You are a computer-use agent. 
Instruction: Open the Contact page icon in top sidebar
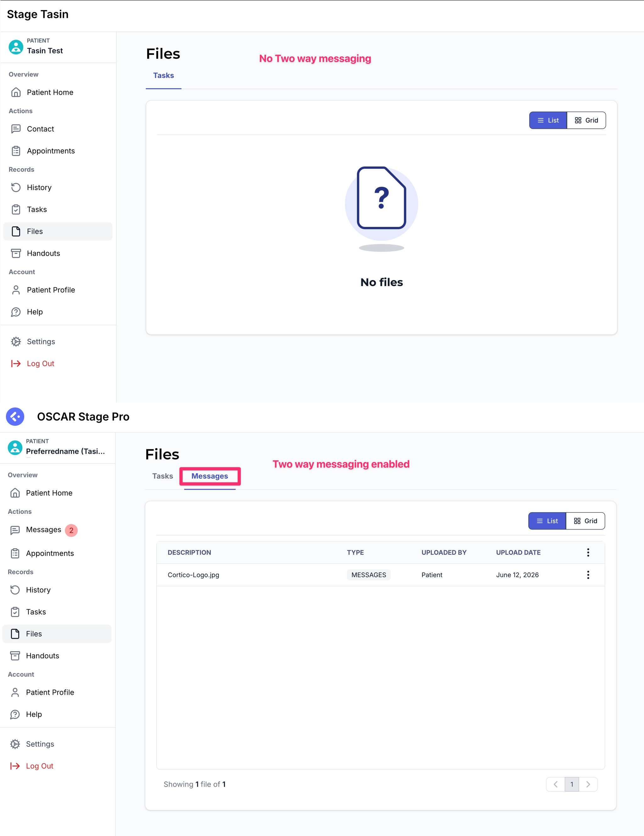(16, 129)
